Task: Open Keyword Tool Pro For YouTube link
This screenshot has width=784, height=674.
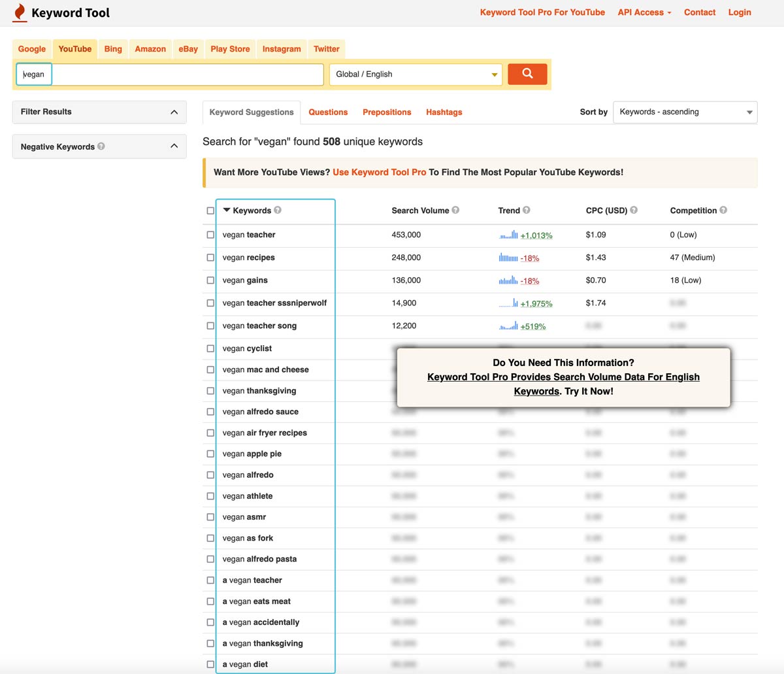Action: [542, 12]
